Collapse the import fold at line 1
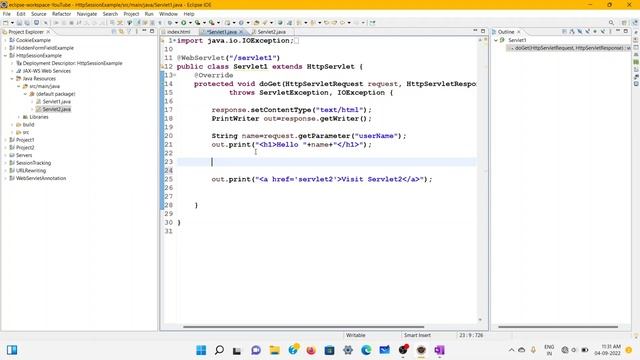640x360 pixels. click(175, 40)
